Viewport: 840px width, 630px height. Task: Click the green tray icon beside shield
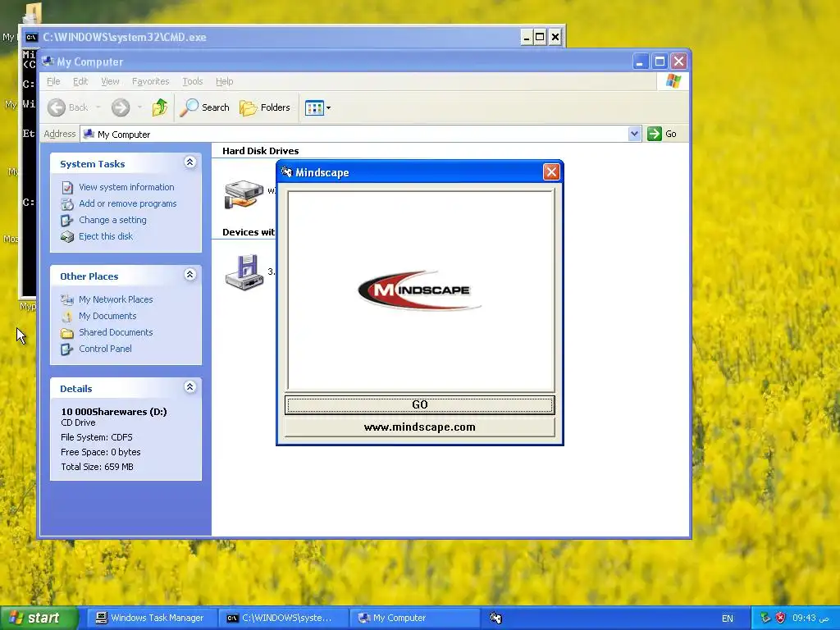(x=765, y=619)
